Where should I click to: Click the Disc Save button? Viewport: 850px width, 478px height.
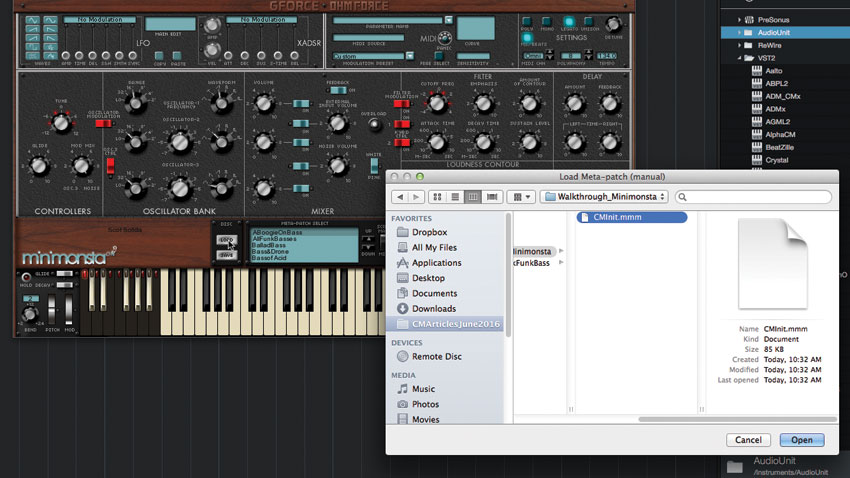click(227, 255)
